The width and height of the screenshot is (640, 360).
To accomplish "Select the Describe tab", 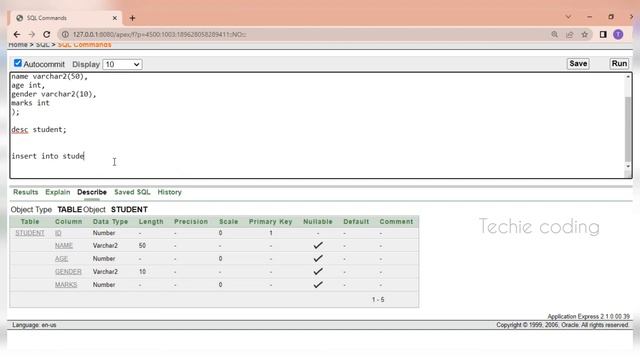I will (92, 192).
